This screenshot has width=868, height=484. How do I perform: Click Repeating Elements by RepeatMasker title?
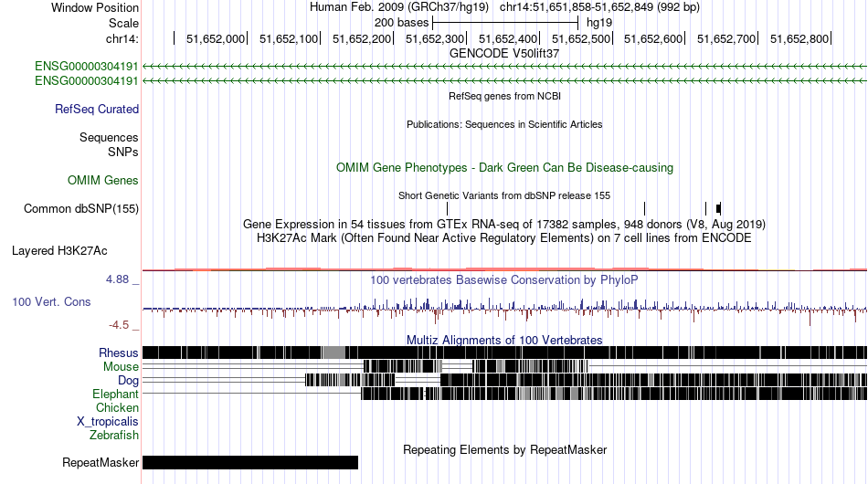[x=504, y=449]
